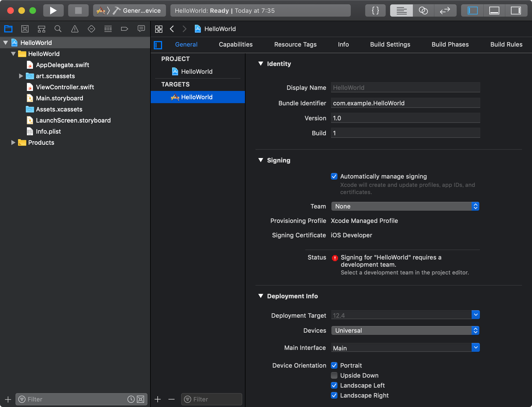The height and width of the screenshot is (407, 532).
Task: Uncheck Landscape Left orientation
Action: 334,385
